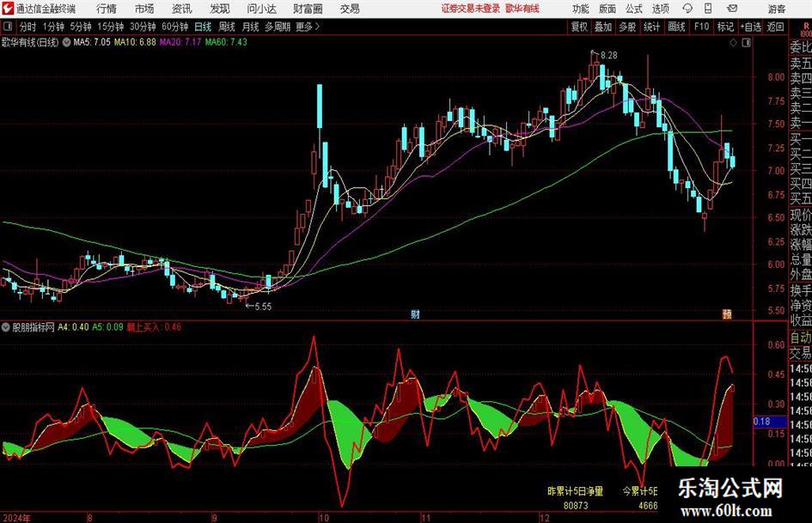This screenshot has width=812, height=523.
Task: Open the F10 company info button
Action: coord(701,27)
